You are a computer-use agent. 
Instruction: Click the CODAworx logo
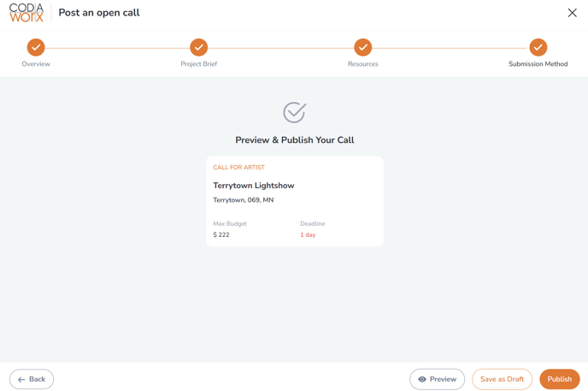coord(26,13)
